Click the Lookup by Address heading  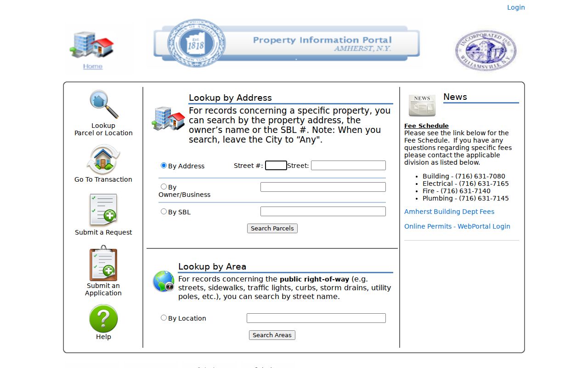(x=230, y=98)
